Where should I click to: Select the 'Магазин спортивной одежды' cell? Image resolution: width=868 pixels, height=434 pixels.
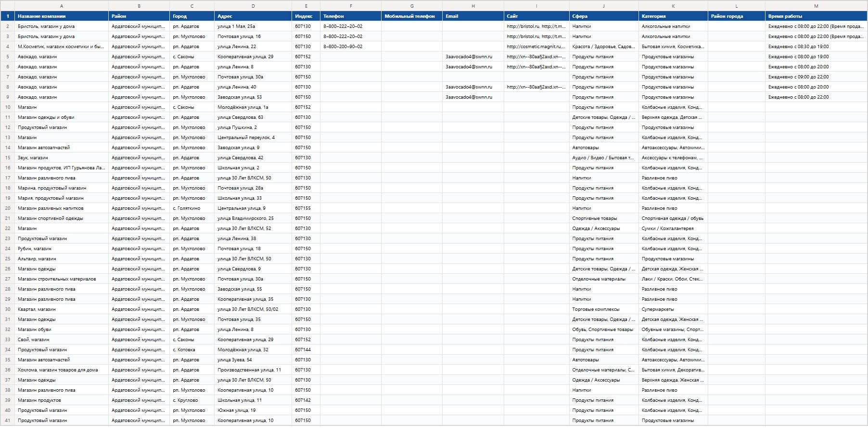(62, 218)
